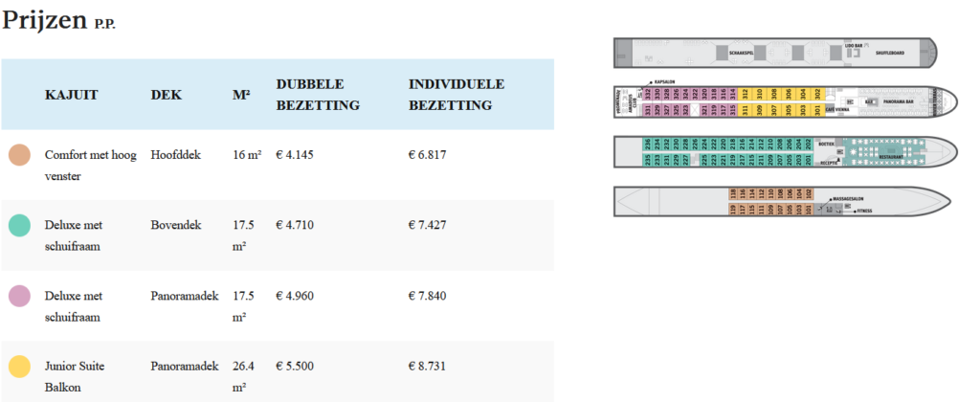Click the Restaurant area on the Bovendek plan
This screenshot has height=402, width=980.
891,155
